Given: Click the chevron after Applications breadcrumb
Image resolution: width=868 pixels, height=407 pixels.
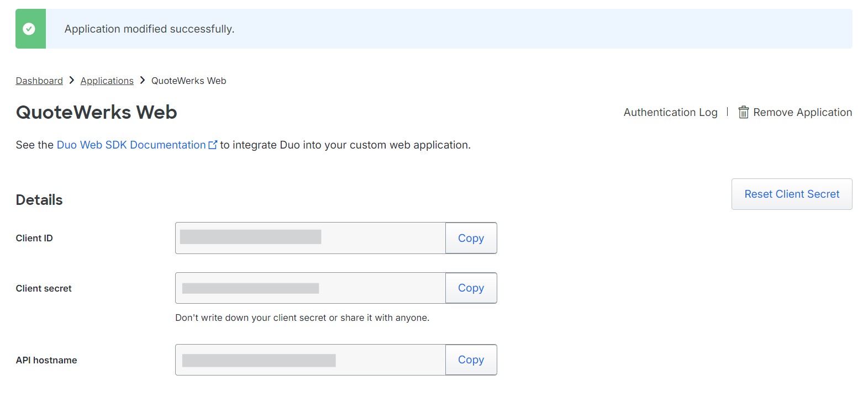Looking at the screenshot, I should click(x=143, y=81).
